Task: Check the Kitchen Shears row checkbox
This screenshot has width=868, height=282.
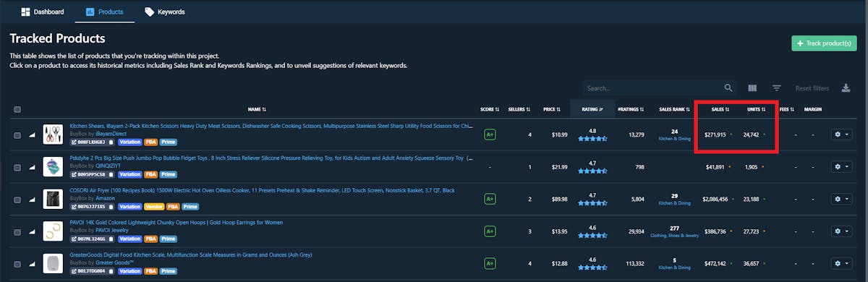Action: coord(17,134)
